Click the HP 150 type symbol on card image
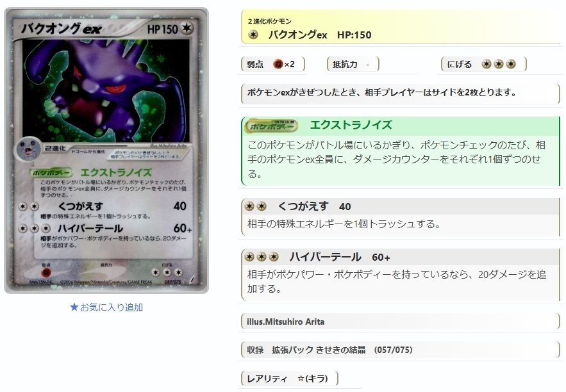The width and height of the screenshot is (566, 392). coord(187,28)
